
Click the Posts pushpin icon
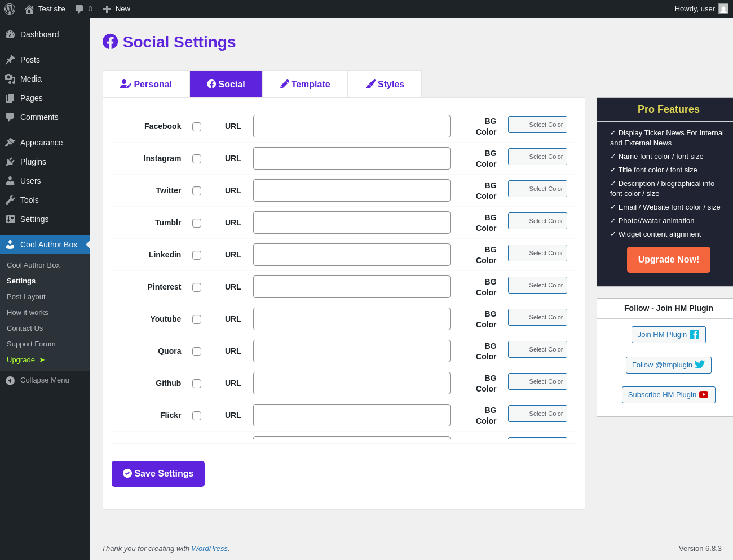[x=10, y=60]
